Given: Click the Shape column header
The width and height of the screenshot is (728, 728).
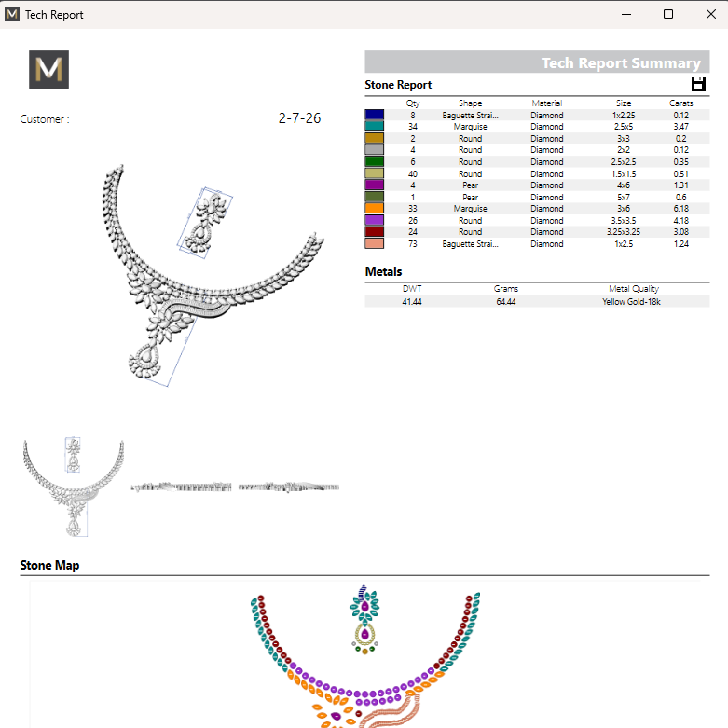Looking at the screenshot, I should coord(471,103).
